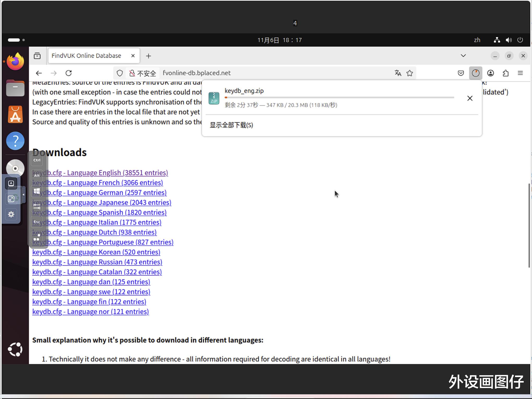Click Show all downloads entry
Screen dimensions: 532x399
[x=231, y=125]
